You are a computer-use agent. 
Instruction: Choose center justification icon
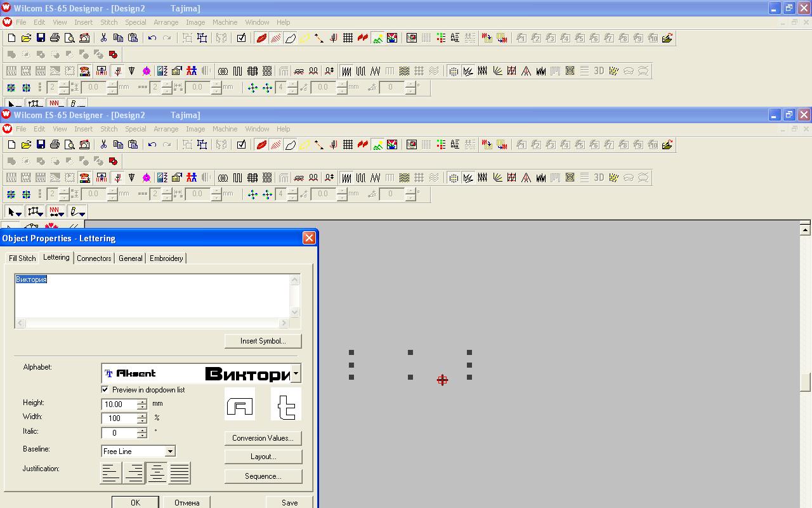(x=157, y=473)
